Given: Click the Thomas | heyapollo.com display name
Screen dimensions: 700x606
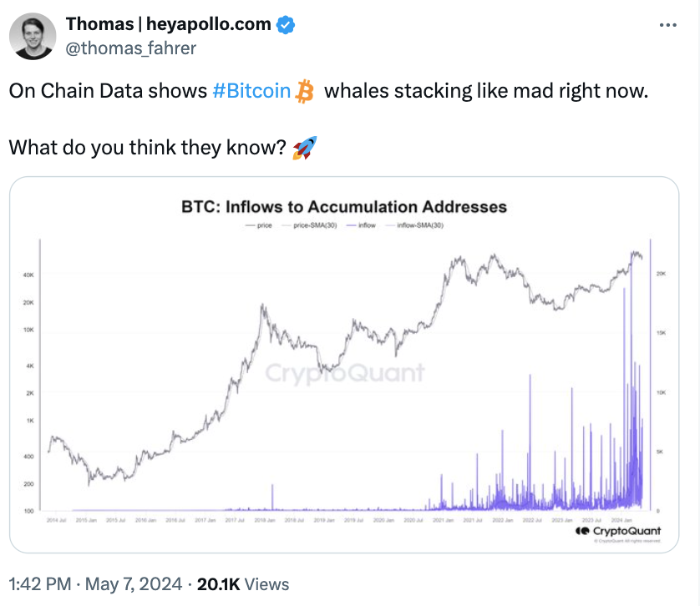Looking at the screenshot, I should pos(168,24).
